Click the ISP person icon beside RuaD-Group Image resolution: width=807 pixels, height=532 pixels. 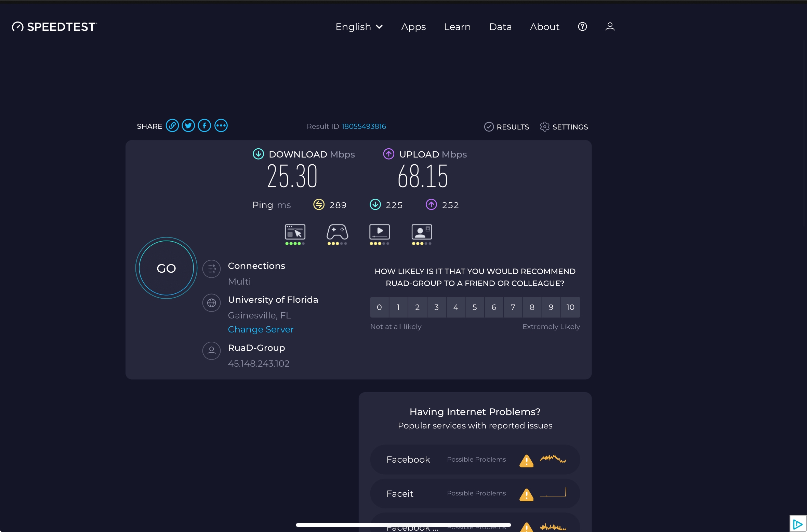(x=212, y=351)
